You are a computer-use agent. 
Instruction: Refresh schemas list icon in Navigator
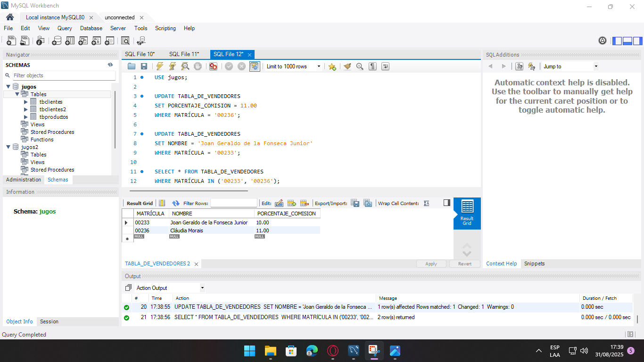point(110,65)
